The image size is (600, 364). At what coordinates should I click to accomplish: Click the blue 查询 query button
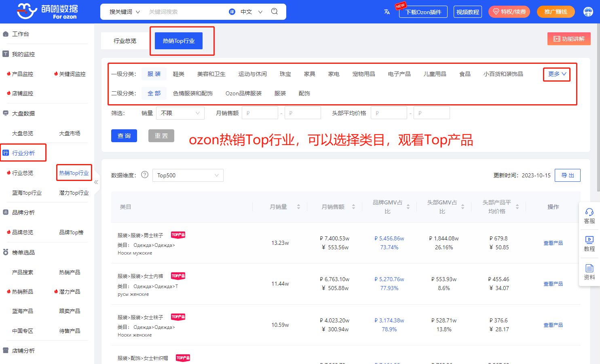pos(124,136)
